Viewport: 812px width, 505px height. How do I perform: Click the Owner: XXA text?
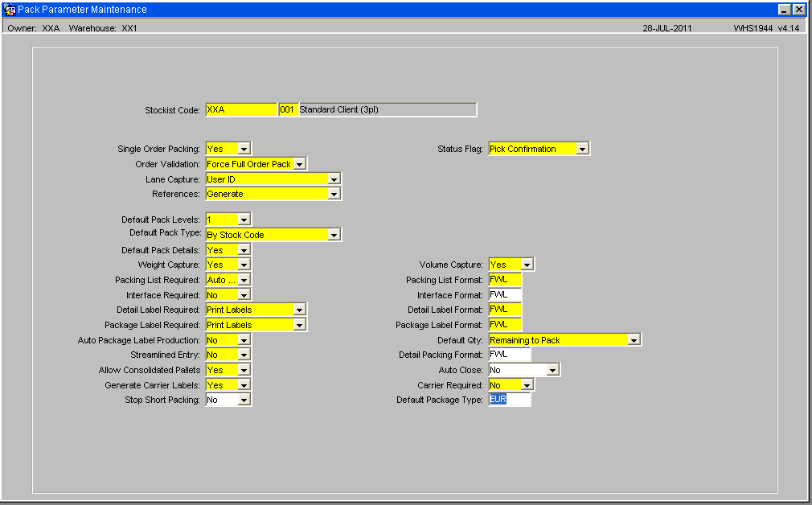point(34,28)
